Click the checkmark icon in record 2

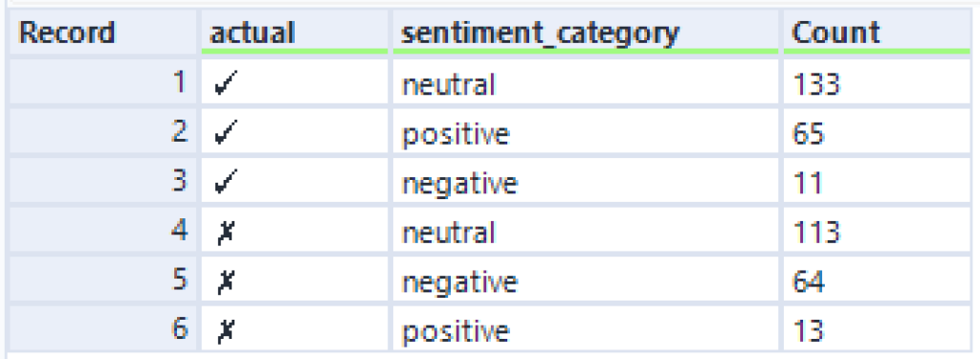coord(223,134)
